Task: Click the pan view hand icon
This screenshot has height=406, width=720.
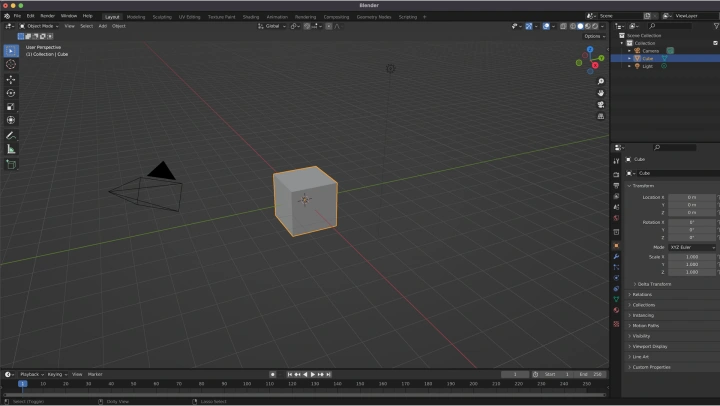Action: (601, 93)
